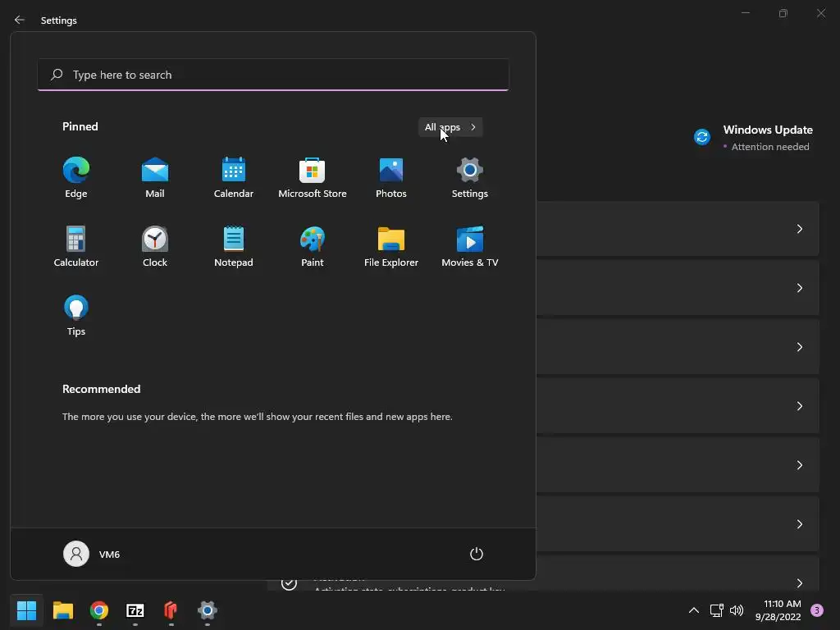Launch the Paint app

coord(313,246)
